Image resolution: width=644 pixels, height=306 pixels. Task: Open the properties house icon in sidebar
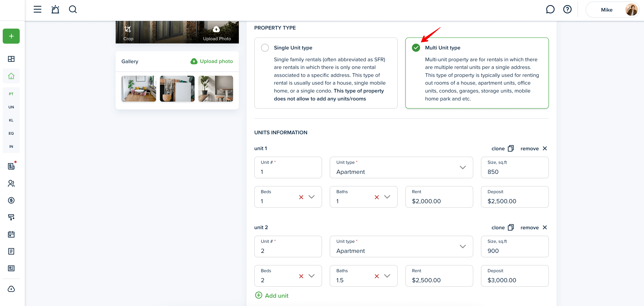tap(11, 76)
